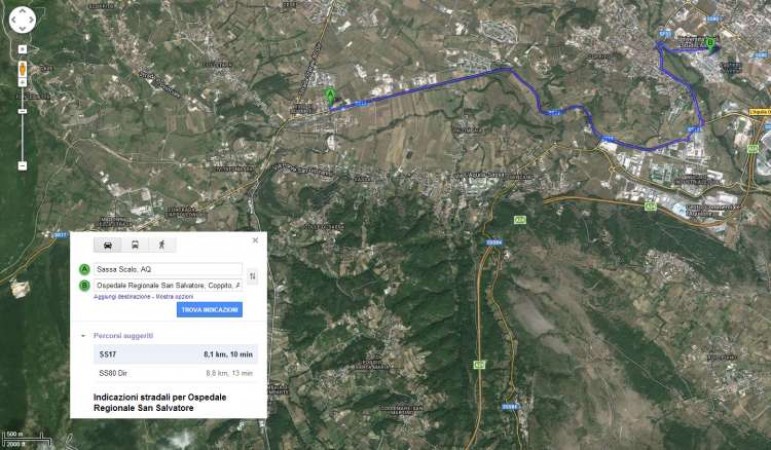Focus the Sassa Scalo start field
Screen dimensions: 771x450
[168, 269]
